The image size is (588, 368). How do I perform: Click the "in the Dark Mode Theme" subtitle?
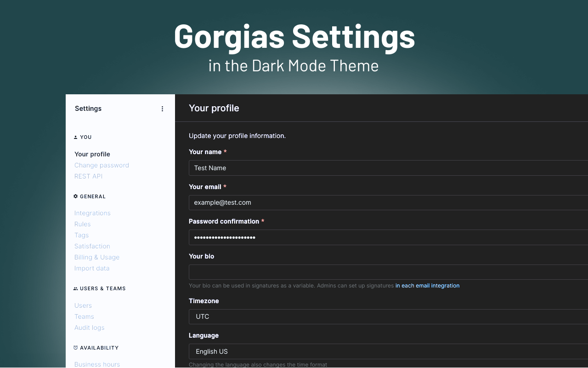294,65
